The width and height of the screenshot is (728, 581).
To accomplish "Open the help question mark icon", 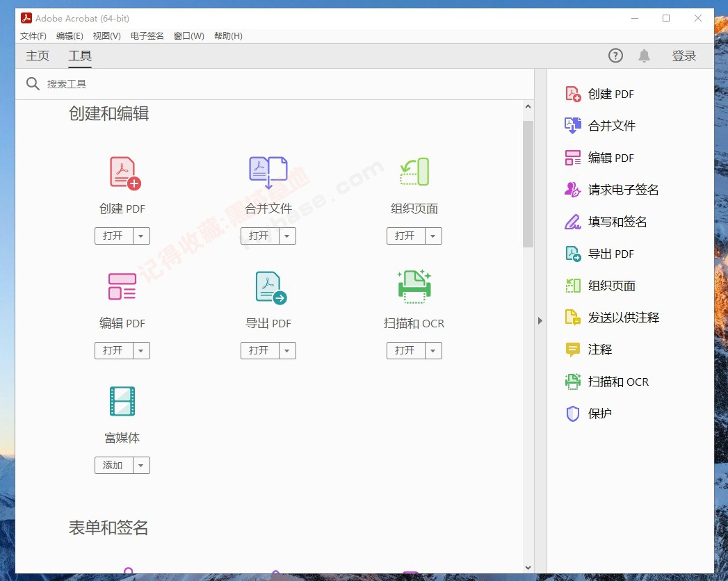I will pyautogui.click(x=615, y=56).
